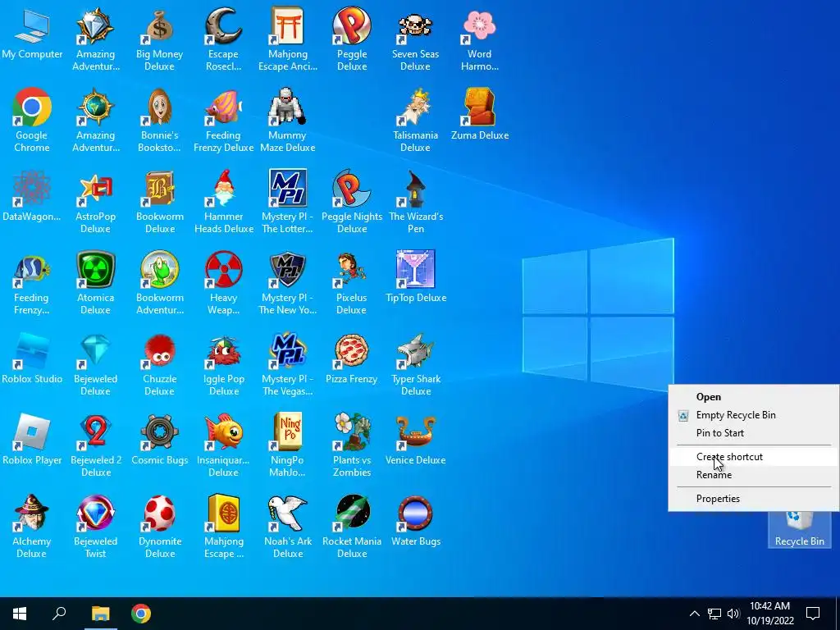Open the notification Action Center
The image size is (840, 630).
(x=813, y=614)
